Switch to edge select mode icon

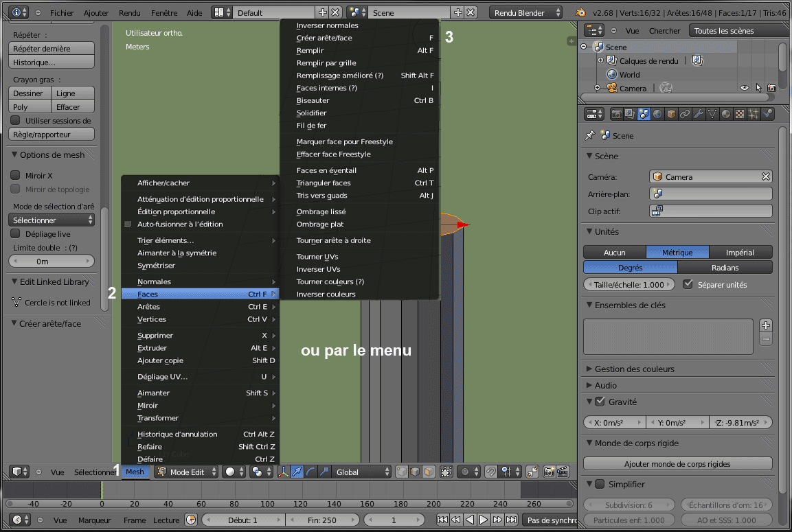click(x=415, y=472)
